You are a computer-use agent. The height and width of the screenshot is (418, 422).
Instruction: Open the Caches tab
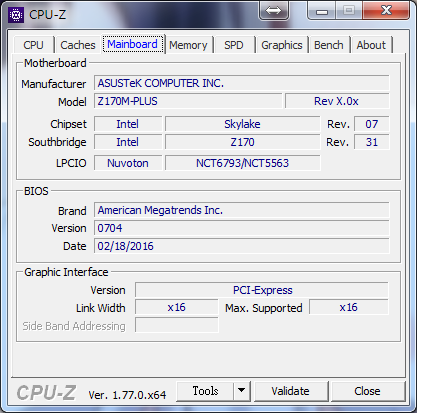click(x=78, y=45)
